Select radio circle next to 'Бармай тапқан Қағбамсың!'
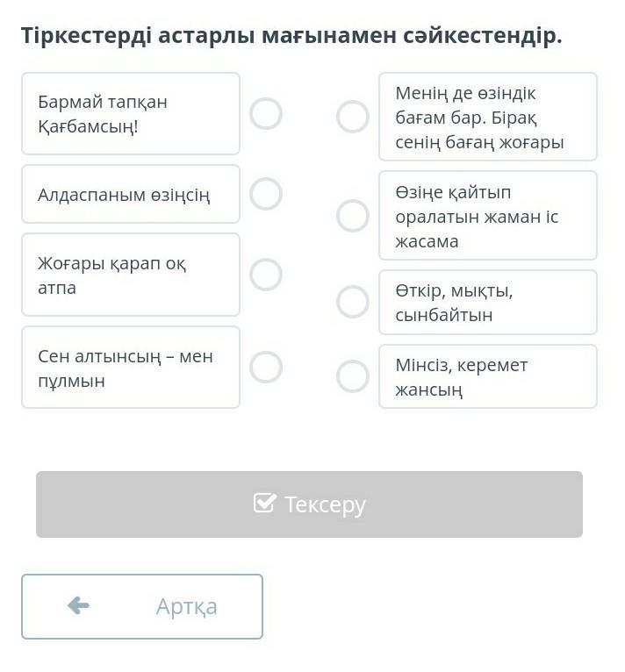Screen dimensions: 625x672 (266, 114)
